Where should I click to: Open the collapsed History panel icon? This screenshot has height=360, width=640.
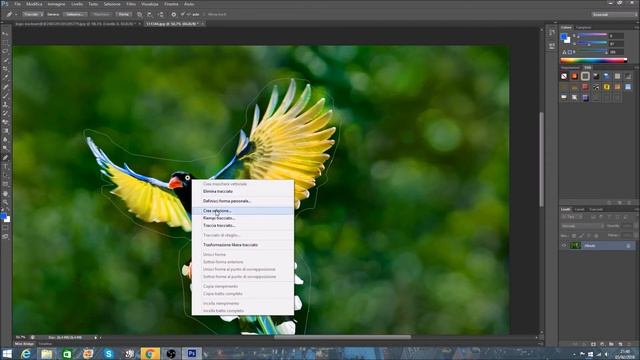click(552, 33)
